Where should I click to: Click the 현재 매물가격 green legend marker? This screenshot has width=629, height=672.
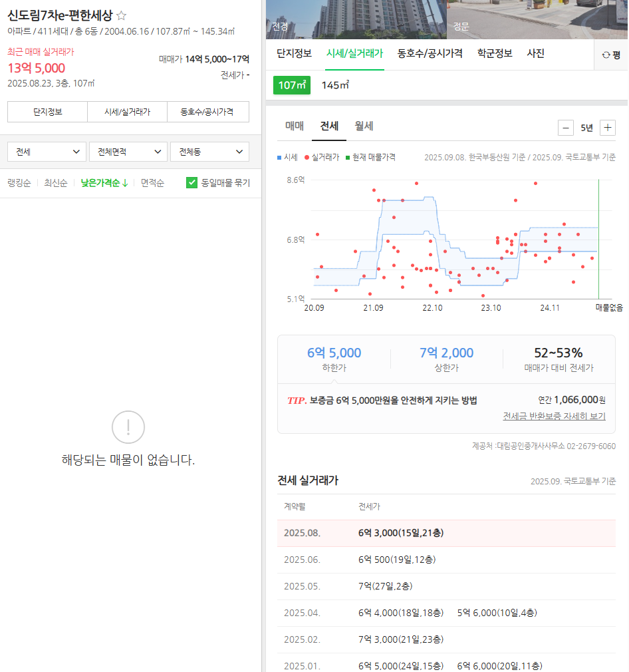pyautogui.click(x=348, y=158)
